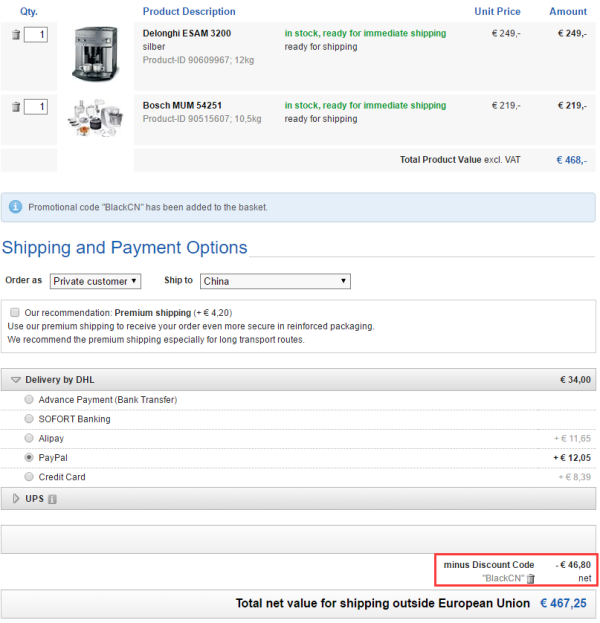This screenshot has height=623, width=600.
Task: Remove Delonghi ESAM 3200 using its trash icon
Action: 16,35
